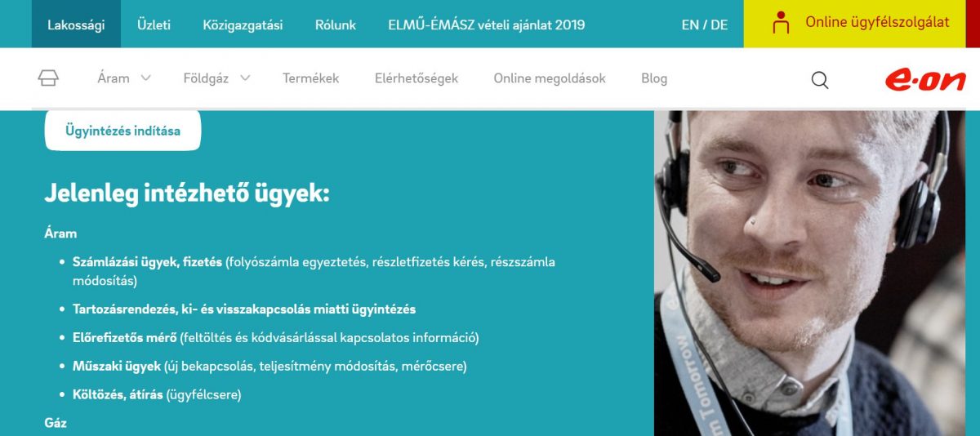Open ELMŰ-ÉMÁSZ vételi ajánlat 2019 link

(x=487, y=24)
